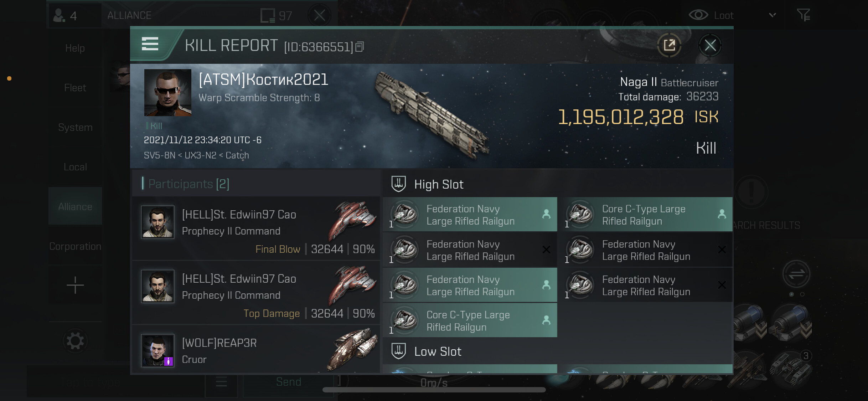Open the kill report hamburger menu

pos(150,44)
